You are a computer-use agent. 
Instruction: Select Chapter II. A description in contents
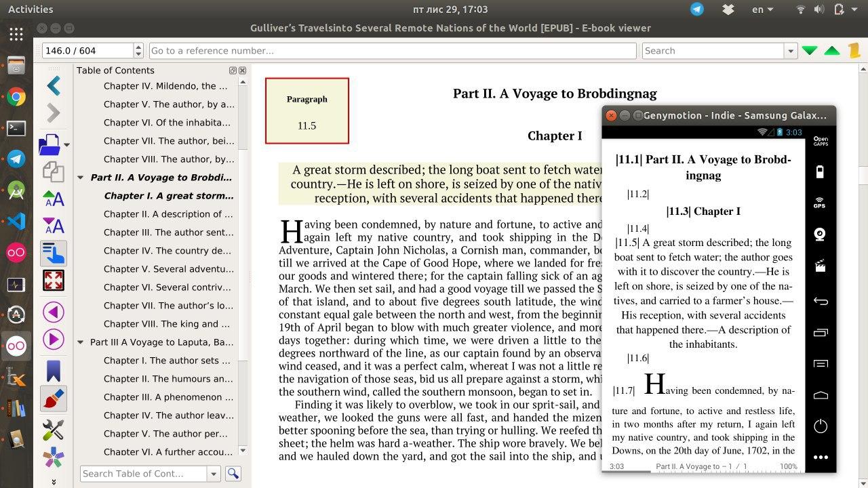point(167,214)
